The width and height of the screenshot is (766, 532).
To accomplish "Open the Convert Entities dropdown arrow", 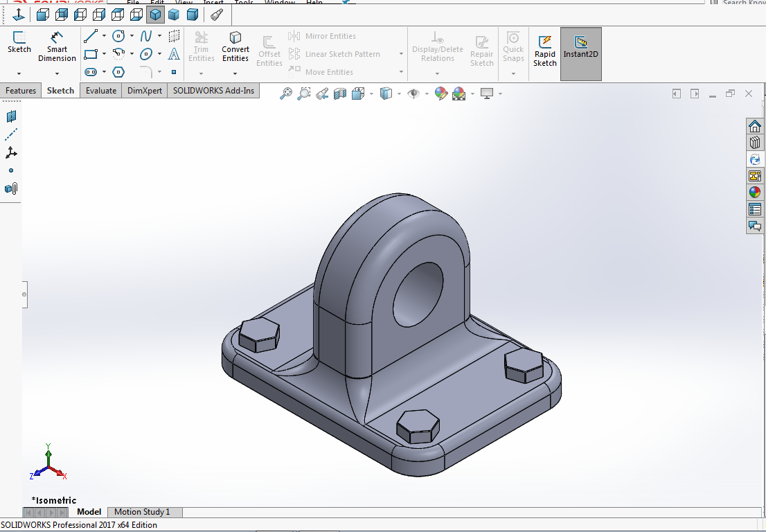I will point(235,73).
